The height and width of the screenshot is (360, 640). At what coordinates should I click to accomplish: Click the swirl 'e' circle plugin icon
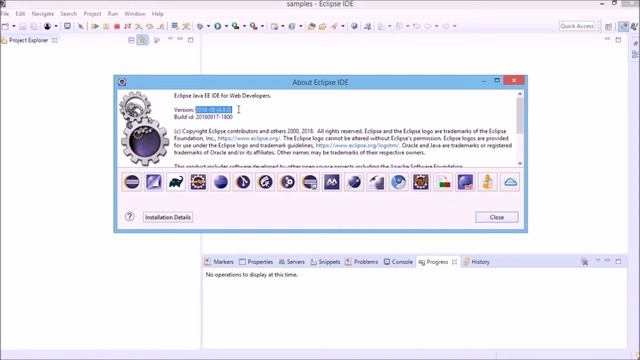[265, 182]
